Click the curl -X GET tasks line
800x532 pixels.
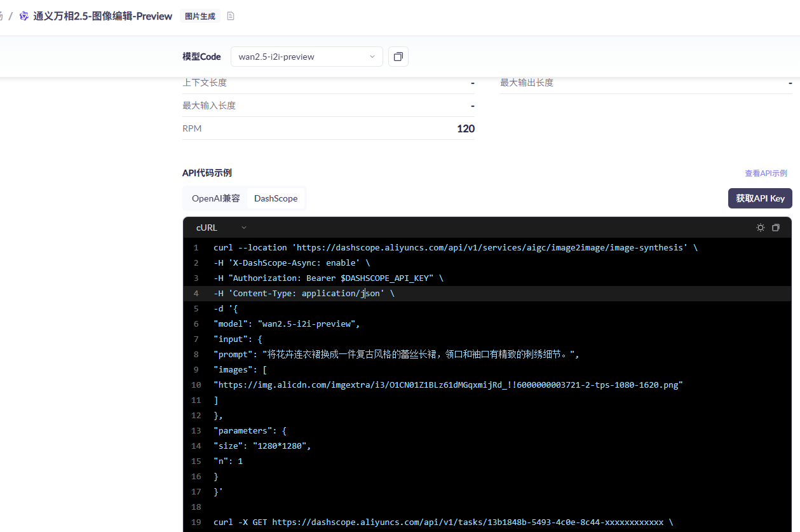coord(443,522)
